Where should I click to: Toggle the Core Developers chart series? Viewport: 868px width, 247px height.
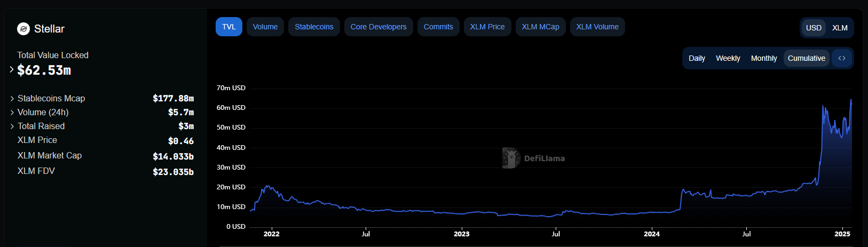[378, 27]
